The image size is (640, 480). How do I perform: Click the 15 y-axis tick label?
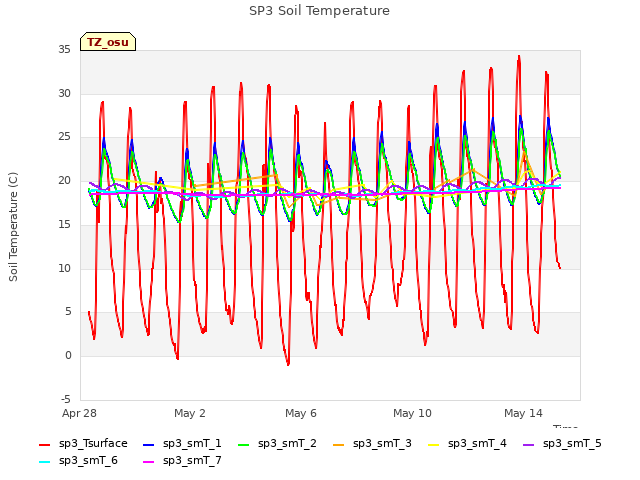64,224
